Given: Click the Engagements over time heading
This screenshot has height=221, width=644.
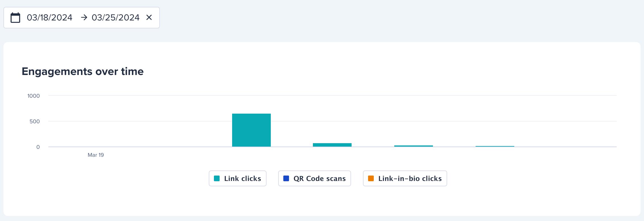Looking at the screenshot, I should [x=82, y=71].
